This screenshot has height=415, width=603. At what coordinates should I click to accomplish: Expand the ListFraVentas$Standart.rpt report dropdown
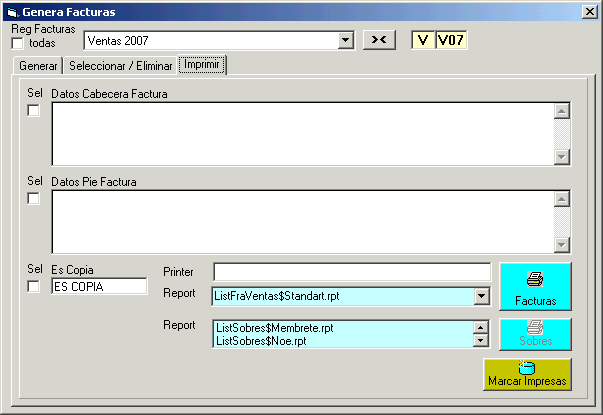tap(481, 296)
